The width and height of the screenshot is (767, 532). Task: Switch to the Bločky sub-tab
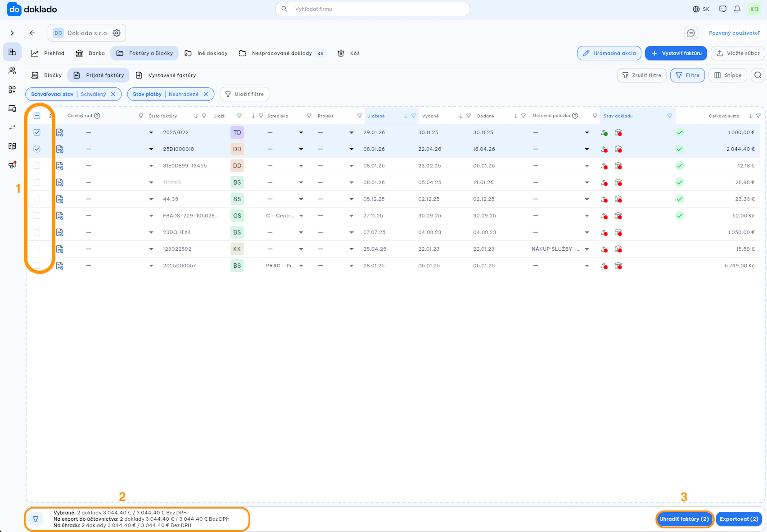tap(46, 75)
